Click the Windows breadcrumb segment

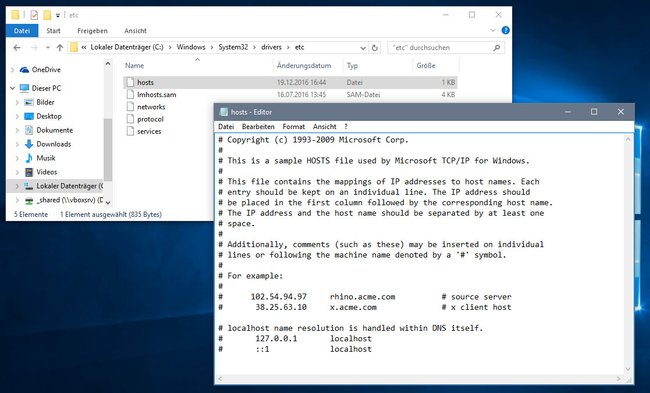pos(191,47)
